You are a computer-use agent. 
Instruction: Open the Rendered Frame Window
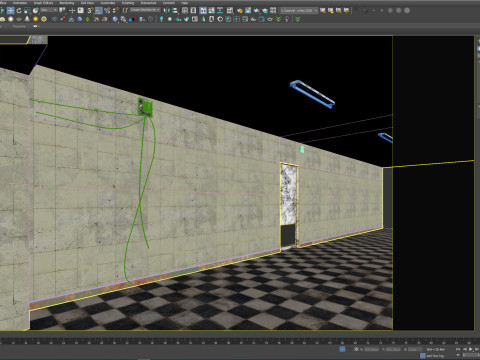coord(248,11)
